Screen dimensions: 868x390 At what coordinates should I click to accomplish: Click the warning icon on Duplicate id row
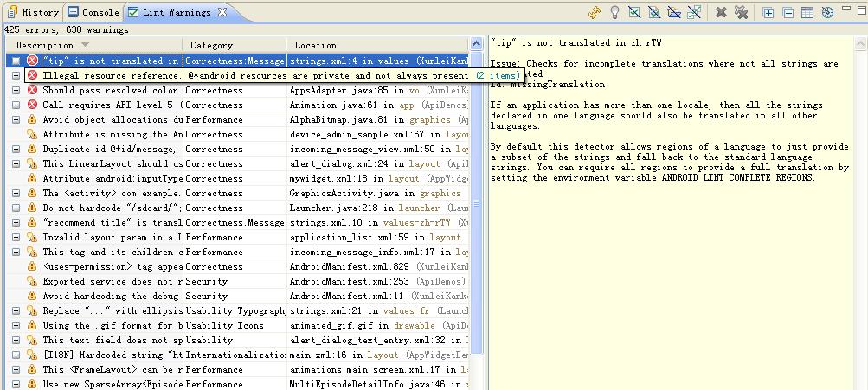[32, 149]
